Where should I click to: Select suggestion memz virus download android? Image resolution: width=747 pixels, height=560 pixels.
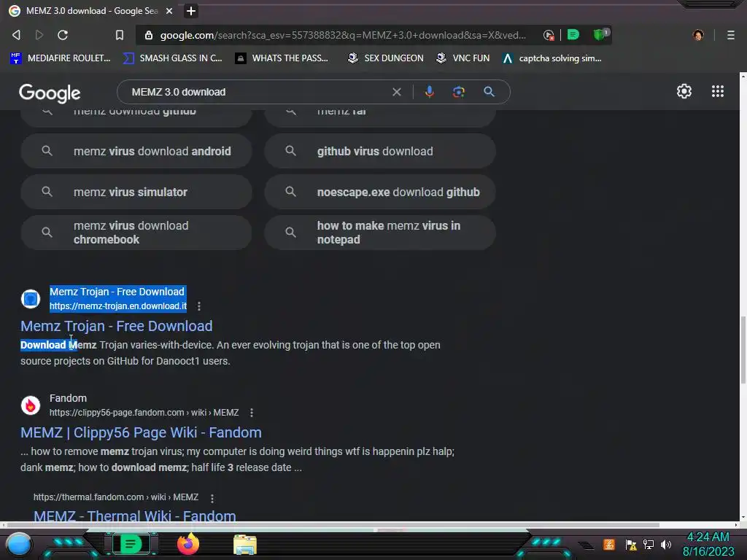point(136,151)
